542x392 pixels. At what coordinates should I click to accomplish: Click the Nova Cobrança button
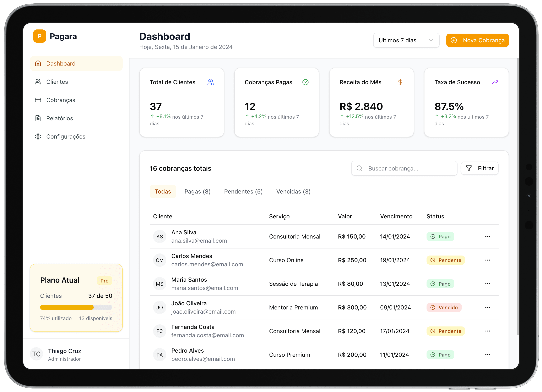click(x=477, y=40)
